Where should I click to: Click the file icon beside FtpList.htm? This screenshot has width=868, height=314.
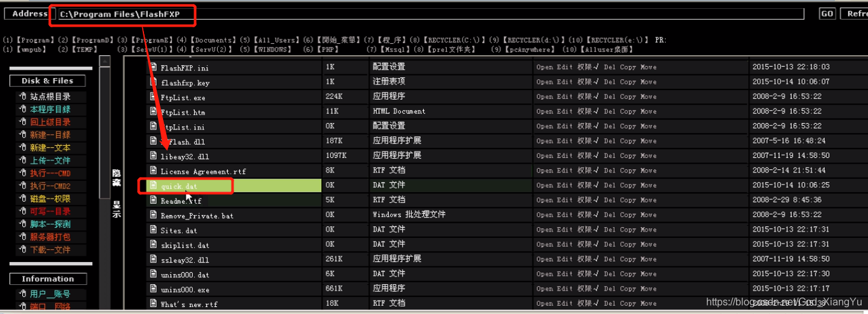[153, 111]
